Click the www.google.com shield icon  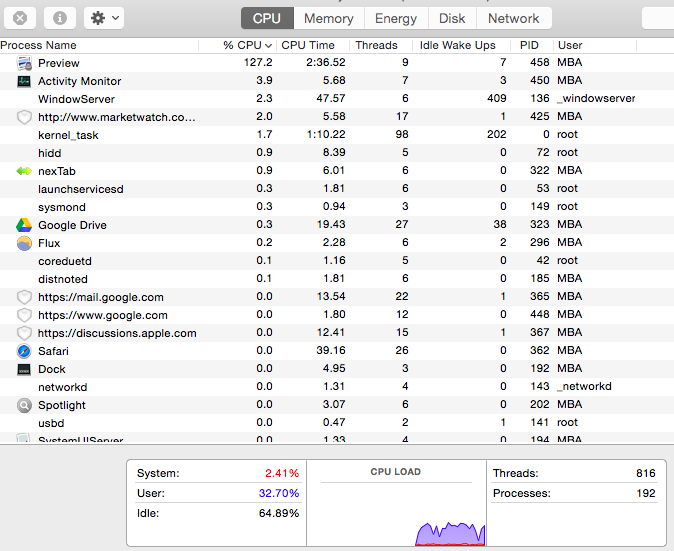pos(24,315)
